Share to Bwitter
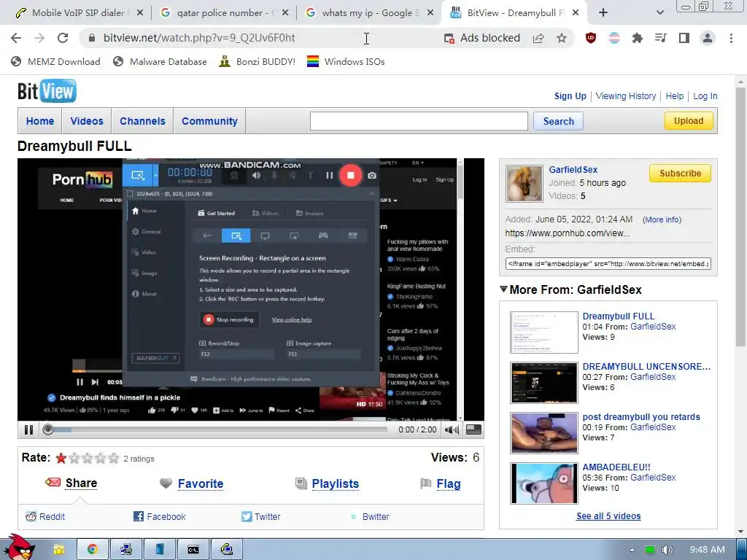The height and width of the screenshot is (560, 747). coord(370,517)
